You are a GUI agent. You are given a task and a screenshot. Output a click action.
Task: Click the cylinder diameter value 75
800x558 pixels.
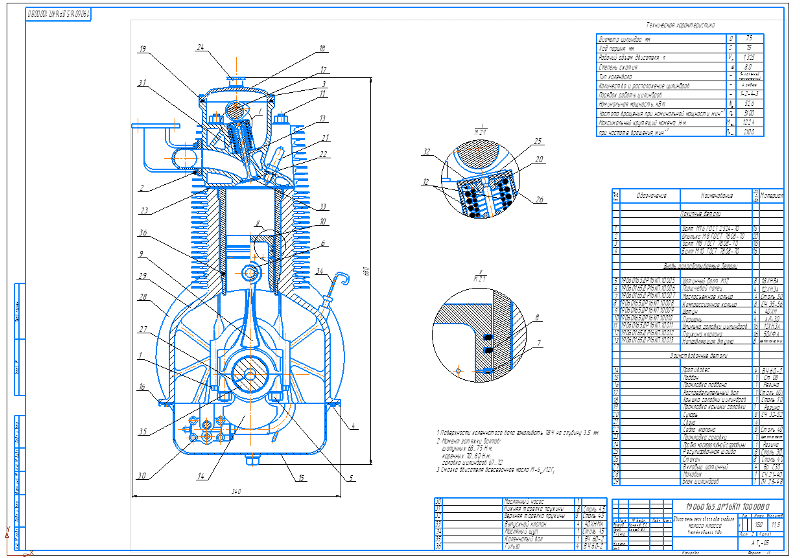[x=749, y=38]
